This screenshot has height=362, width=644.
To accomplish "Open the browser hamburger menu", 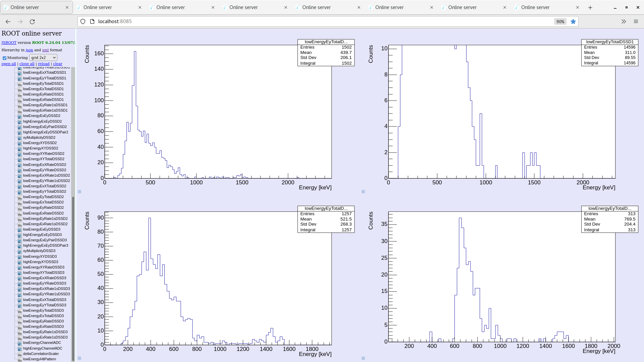I will 636,21.
